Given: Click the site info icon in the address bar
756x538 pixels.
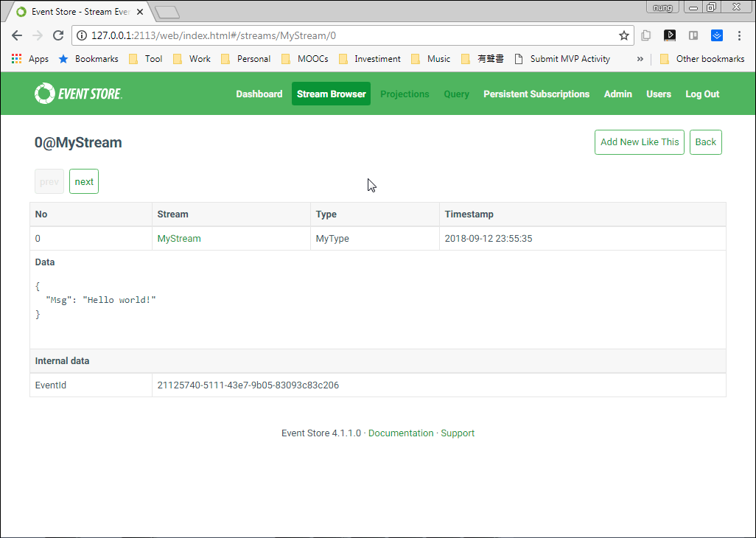Looking at the screenshot, I should (82, 35).
